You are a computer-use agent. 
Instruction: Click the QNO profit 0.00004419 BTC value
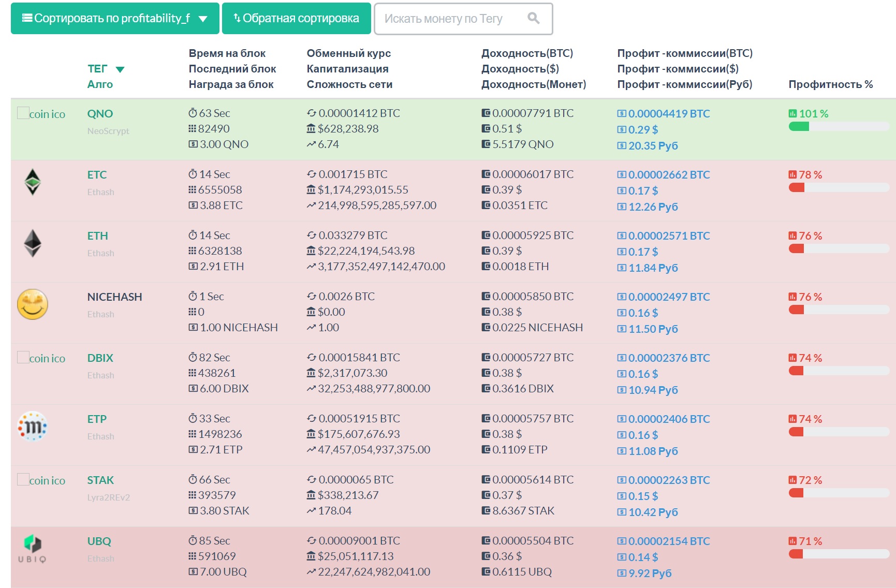pyautogui.click(x=669, y=114)
